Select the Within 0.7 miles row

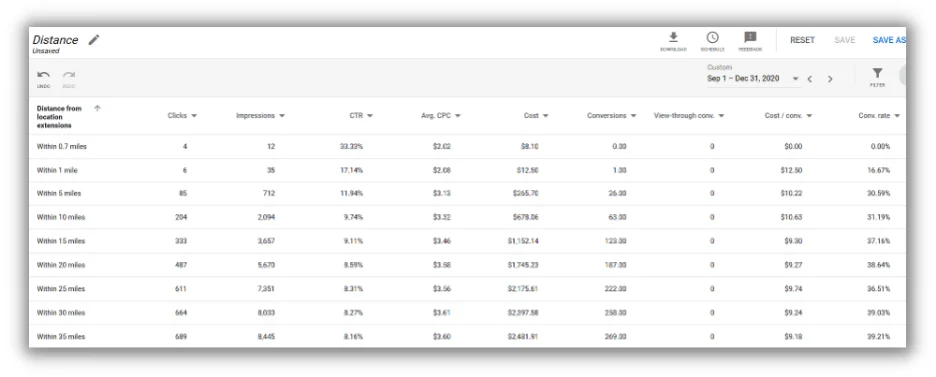tap(467, 146)
